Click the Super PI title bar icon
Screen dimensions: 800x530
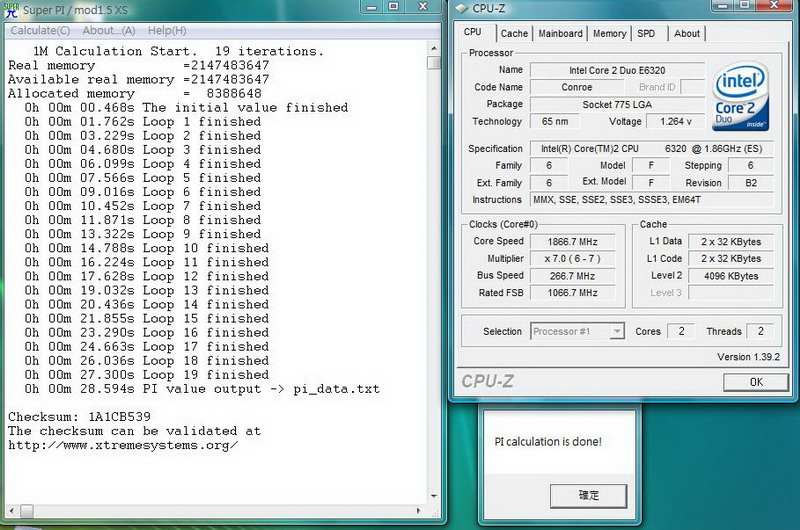pos(11,10)
